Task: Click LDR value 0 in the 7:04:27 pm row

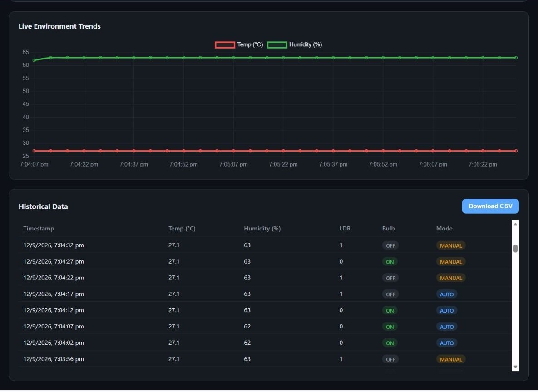Action: [341, 262]
